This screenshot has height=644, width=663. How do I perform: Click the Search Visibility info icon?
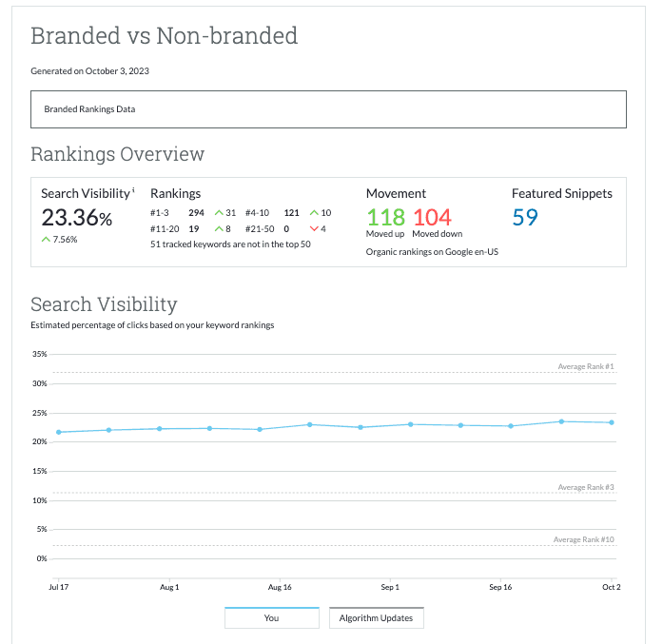pos(134,190)
